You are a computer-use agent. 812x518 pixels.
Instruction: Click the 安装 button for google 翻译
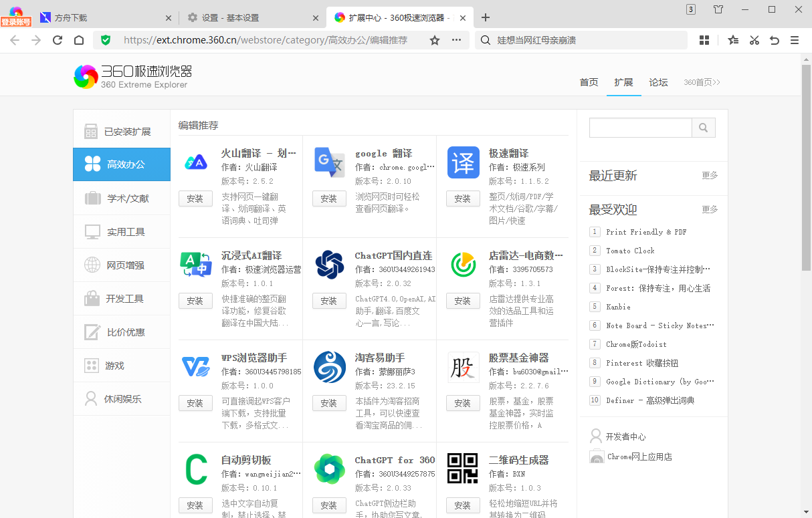[x=329, y=198]
